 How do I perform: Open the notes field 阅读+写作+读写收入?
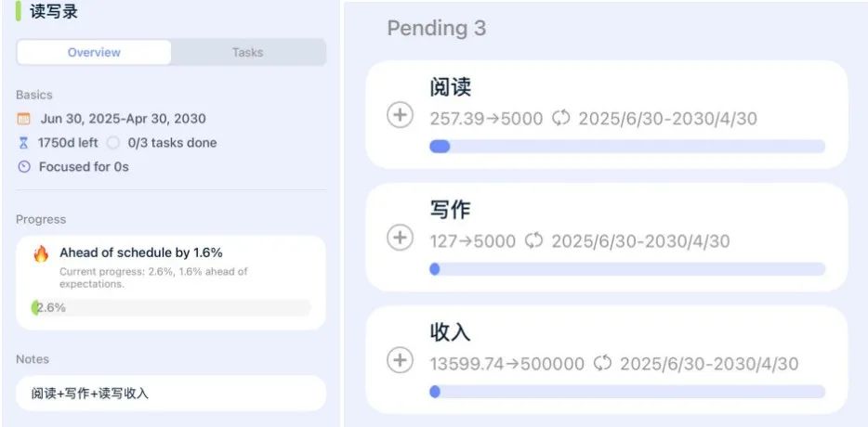click(x=171, y=394)
